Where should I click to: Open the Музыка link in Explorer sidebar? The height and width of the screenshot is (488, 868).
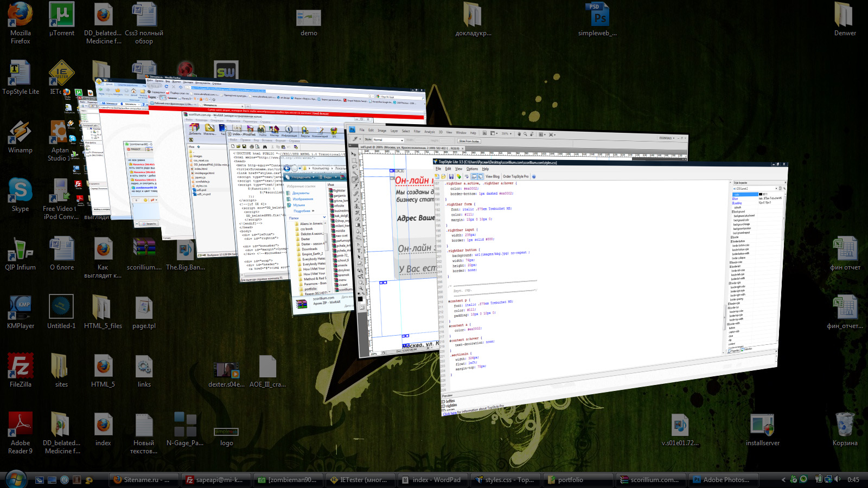299,205
